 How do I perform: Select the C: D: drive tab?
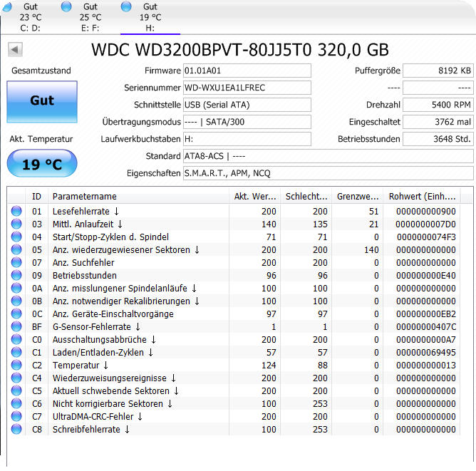click(30, 17)
